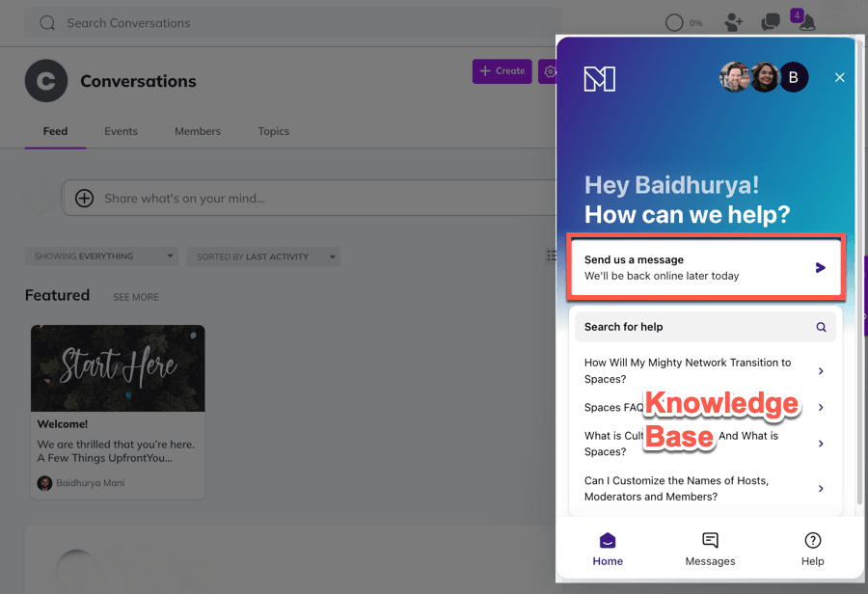Screen dimensions: 868x594
Task: Open the Sorted by Last Activity dropdown
Action: pyautogui.click(x=263, y=256)
